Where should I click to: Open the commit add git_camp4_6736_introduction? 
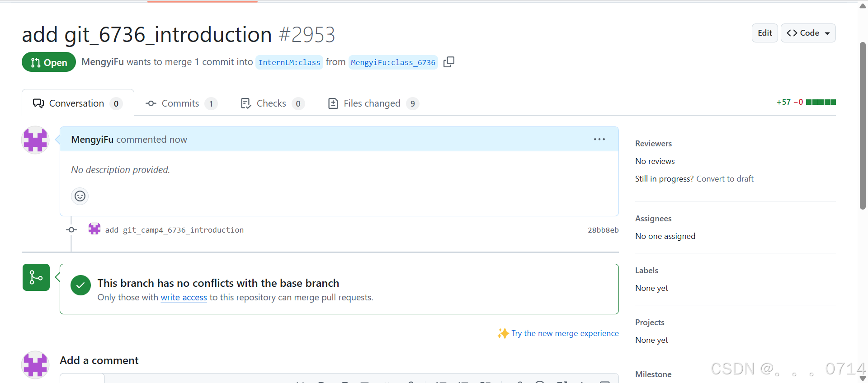point(175,230)
